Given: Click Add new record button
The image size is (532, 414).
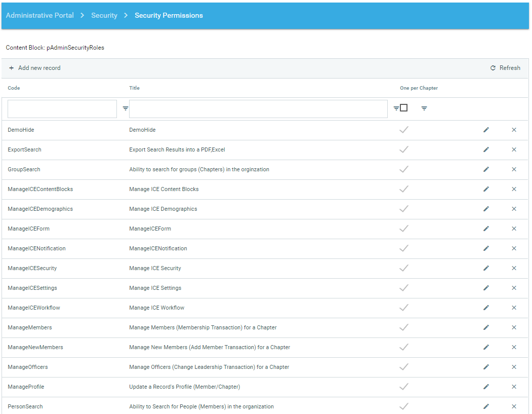Looking at the screenshot, I should (x=34, y=68).
